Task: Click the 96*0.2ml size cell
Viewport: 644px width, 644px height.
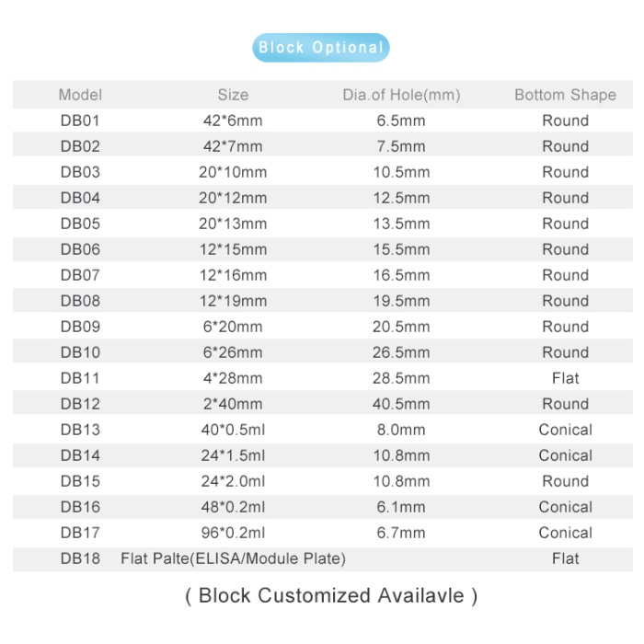Action: tap(233, 533)
